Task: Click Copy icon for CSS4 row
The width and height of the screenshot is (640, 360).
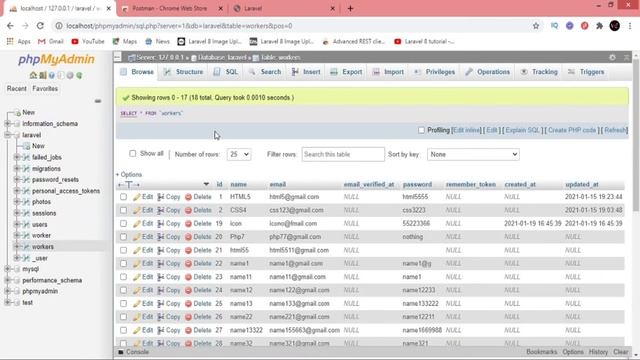Action: 161,210
